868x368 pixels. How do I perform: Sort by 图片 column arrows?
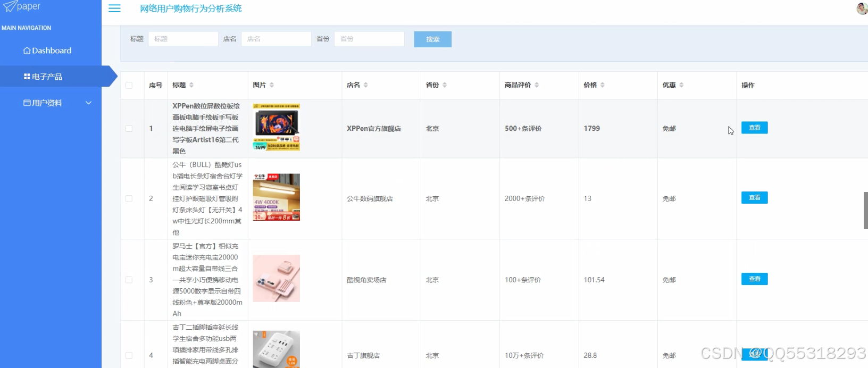point(272,85)
